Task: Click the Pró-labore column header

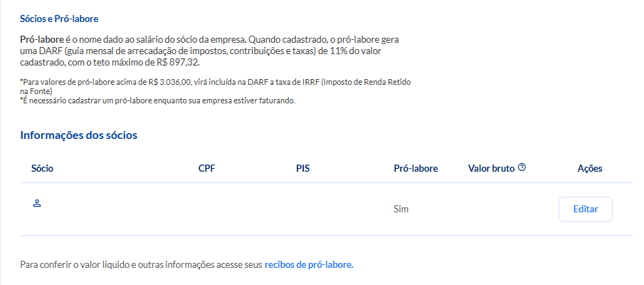Action: (x=416, y=168)
